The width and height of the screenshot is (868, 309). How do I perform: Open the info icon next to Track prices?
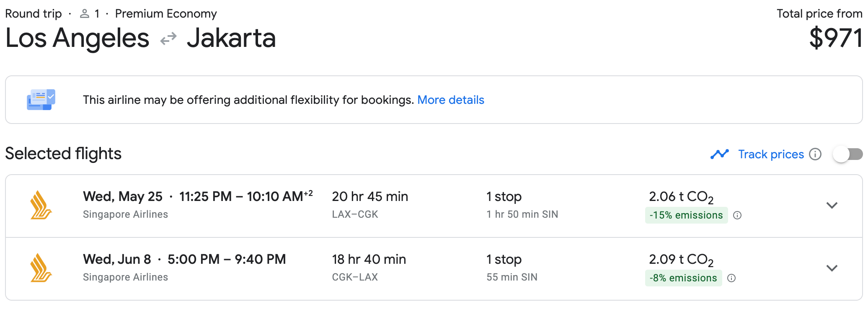click(x=815, y=154)
